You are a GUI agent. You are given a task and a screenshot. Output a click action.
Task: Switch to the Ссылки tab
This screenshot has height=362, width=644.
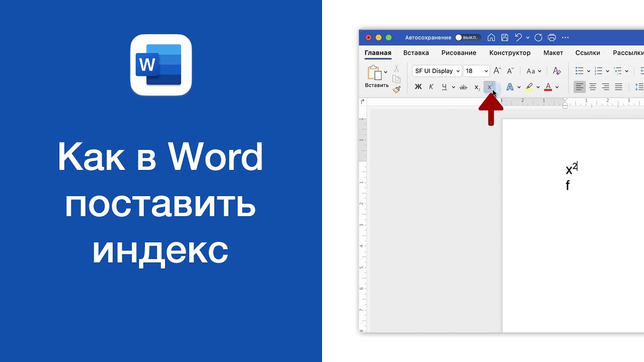pos(588,53)
